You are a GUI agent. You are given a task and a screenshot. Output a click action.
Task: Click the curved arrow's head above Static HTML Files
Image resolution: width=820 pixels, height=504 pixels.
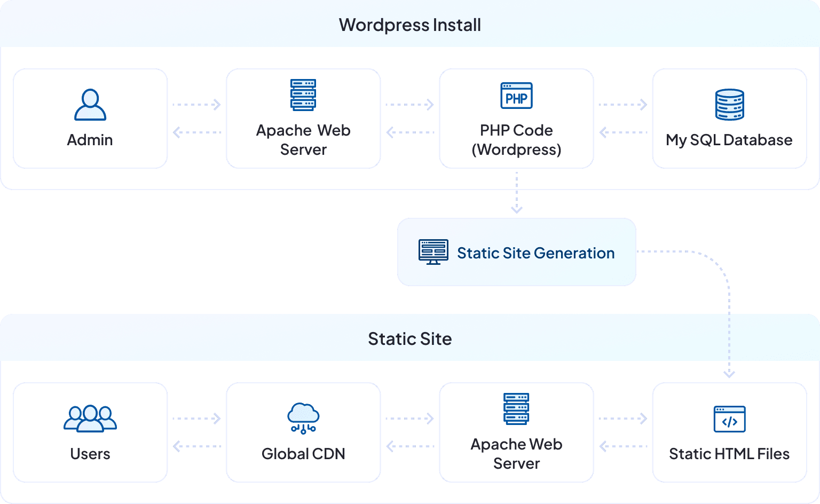pos(729,373)
